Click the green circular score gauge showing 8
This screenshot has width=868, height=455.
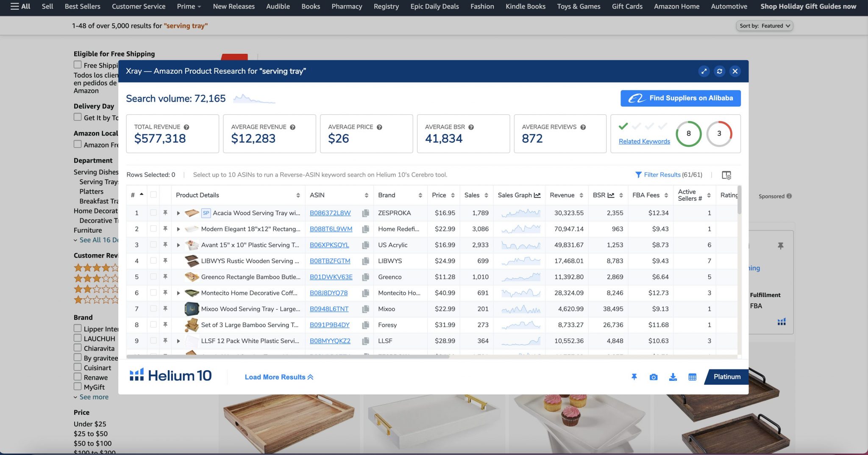(689, 133)
